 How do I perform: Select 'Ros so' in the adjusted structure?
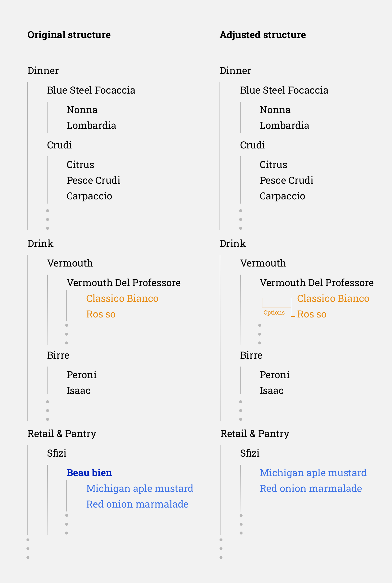pos(312,314)
